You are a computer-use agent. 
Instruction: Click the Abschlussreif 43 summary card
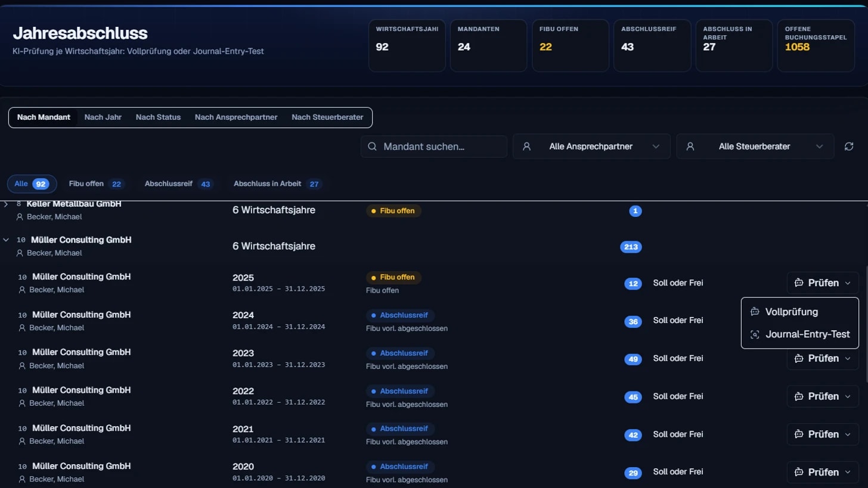click(652, 46)
